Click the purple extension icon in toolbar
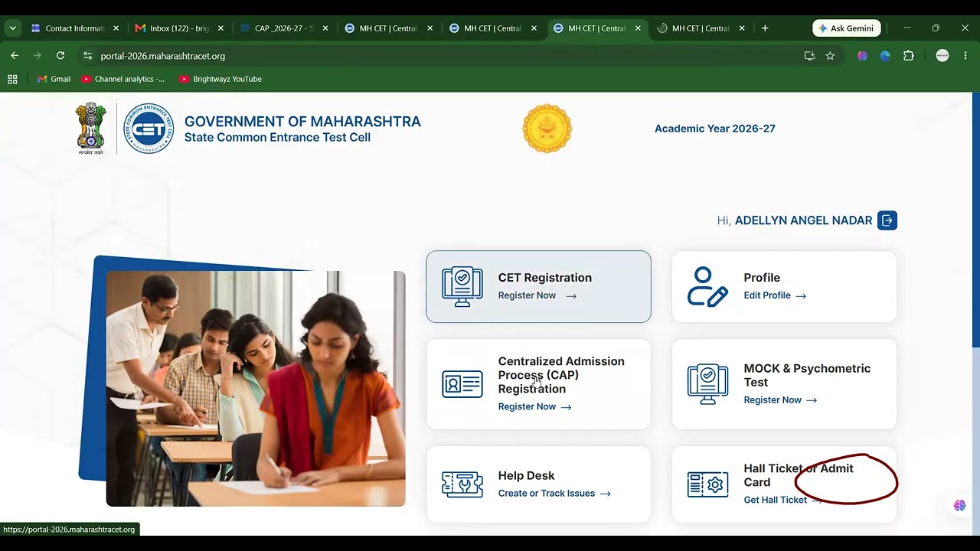Screen dimensions: 980x551 pyautogui.click(x=862, y=56)
